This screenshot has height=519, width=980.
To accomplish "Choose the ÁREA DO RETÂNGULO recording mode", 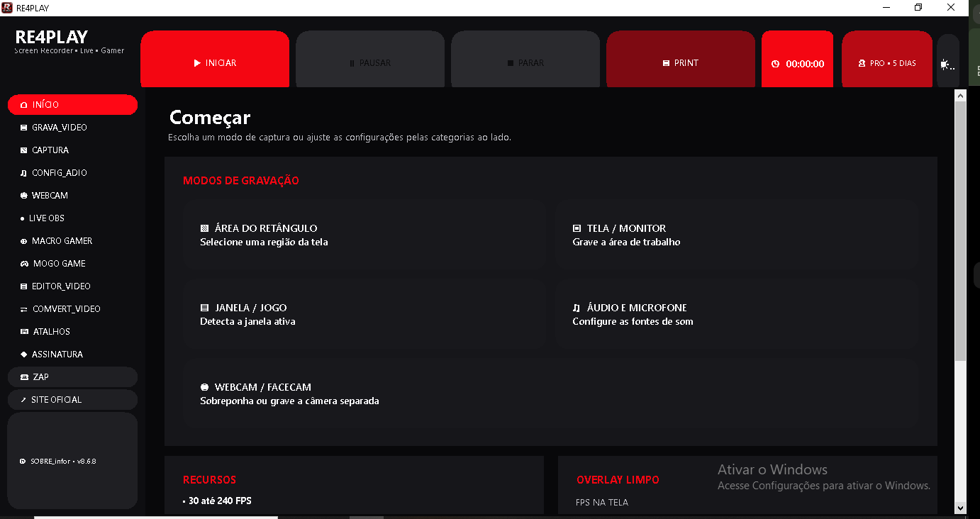I will pyautogui.click(x=364, y=235).
